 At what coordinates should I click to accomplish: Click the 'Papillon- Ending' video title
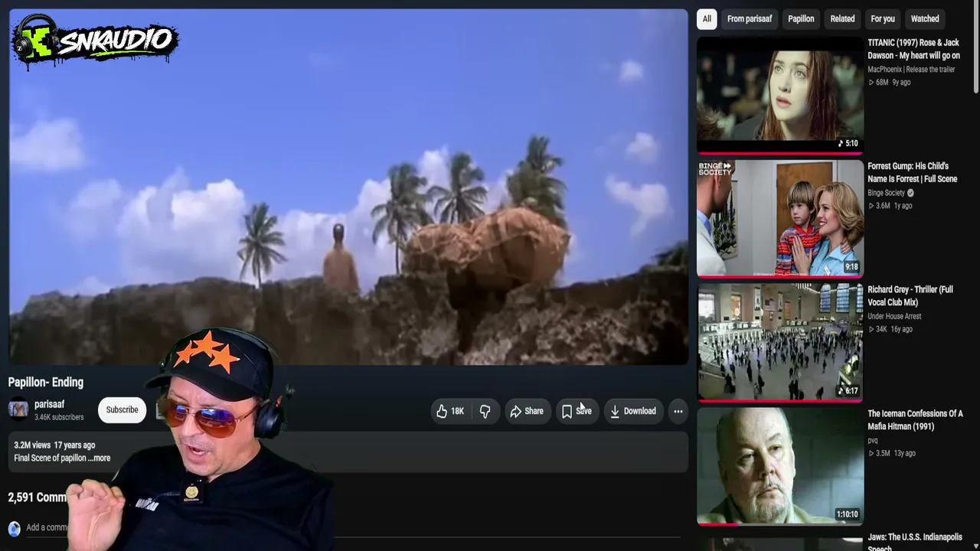[46, 383]
